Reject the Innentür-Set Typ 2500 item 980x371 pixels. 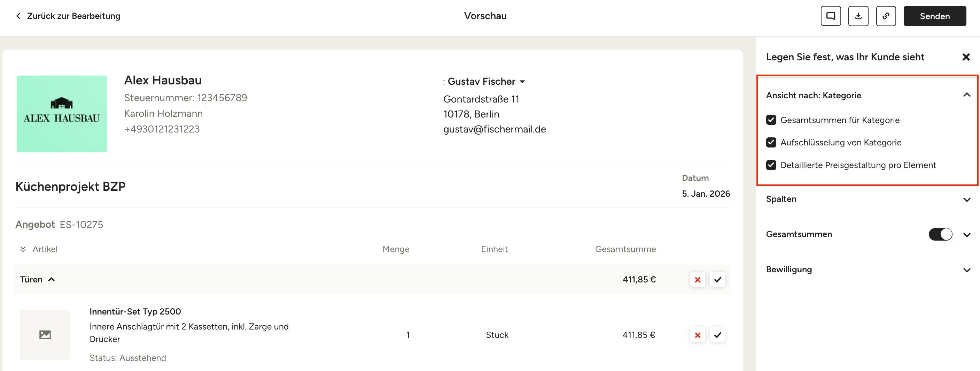697,335
